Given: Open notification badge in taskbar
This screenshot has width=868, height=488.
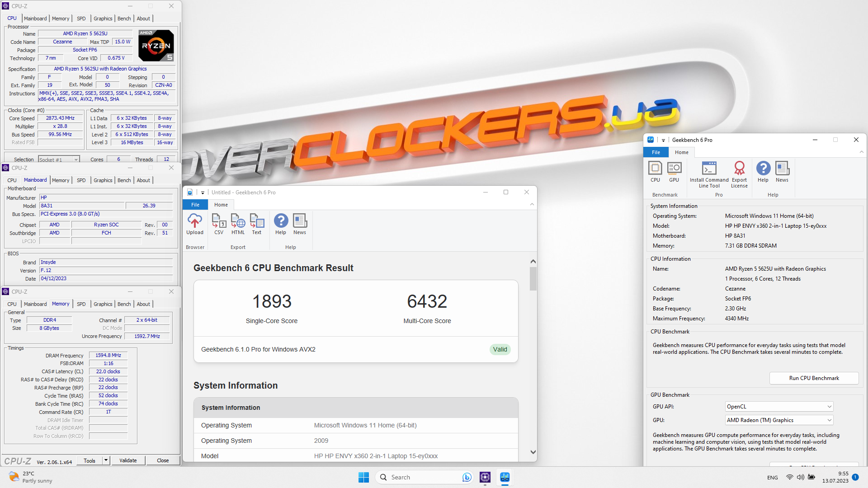Looking at the screenshot, I should [x=855, y=477].
